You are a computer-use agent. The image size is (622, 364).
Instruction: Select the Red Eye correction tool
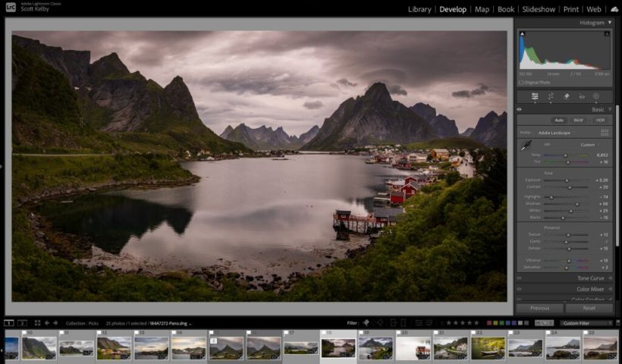(581, 96)
